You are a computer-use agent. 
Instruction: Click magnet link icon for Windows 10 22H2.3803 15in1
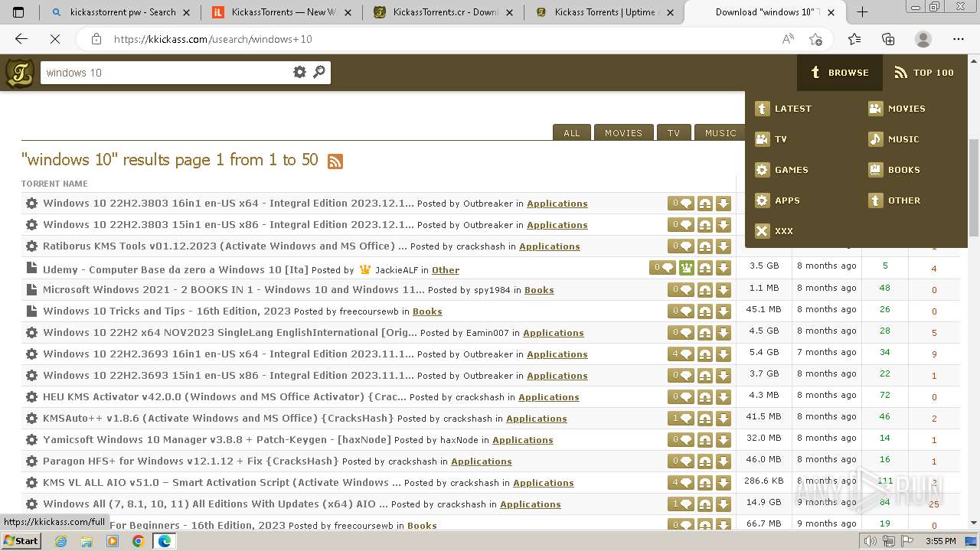[x=705, y=225]
